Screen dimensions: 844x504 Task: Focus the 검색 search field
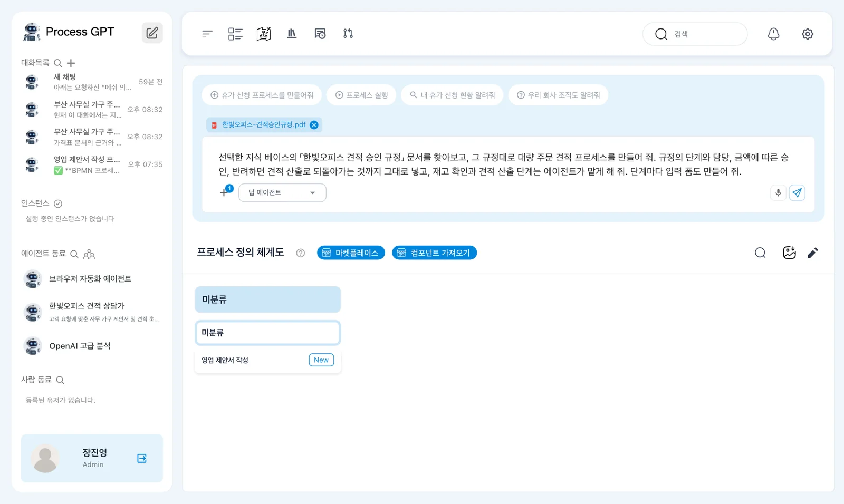695,34
